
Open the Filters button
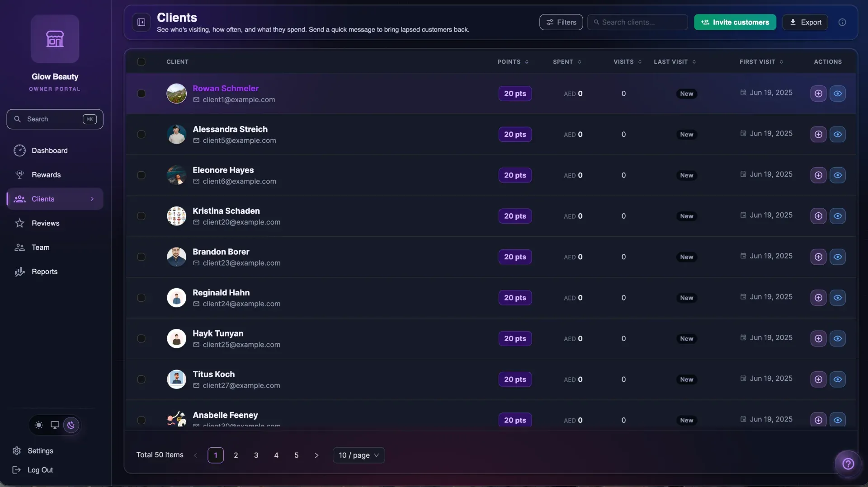click(561, 22)
